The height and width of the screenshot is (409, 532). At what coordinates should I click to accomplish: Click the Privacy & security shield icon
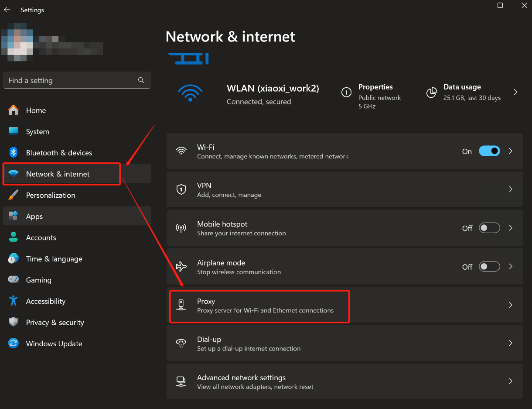14,322
